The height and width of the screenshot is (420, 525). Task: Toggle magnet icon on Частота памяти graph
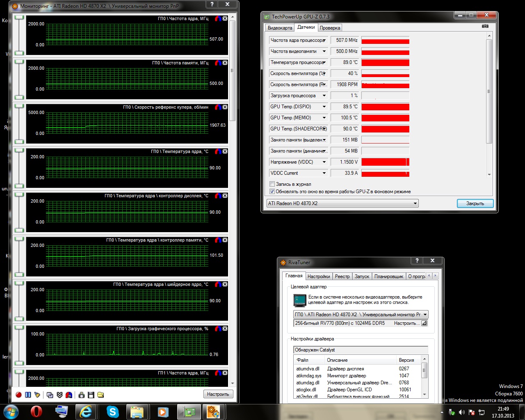(218, 63)
